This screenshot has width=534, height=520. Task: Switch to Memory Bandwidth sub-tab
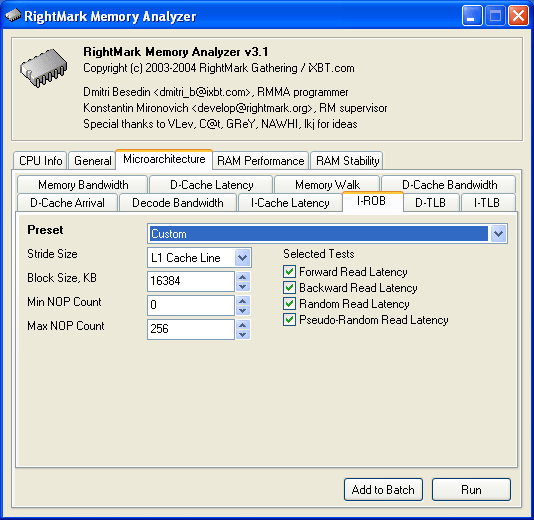83,185
